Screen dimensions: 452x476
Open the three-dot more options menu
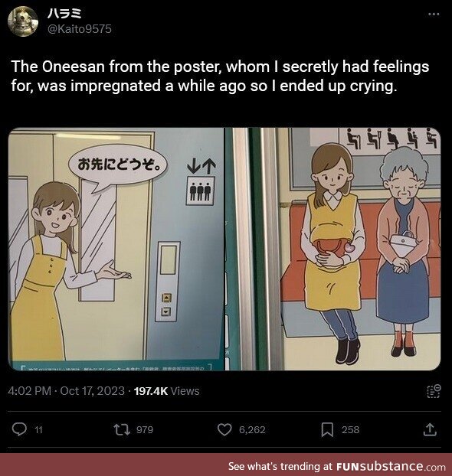pyautogui.click(x=434, y=15)
